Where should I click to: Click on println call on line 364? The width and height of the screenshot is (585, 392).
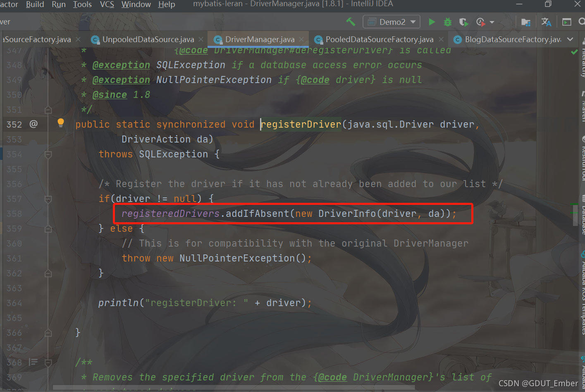(x=118, y=303)
